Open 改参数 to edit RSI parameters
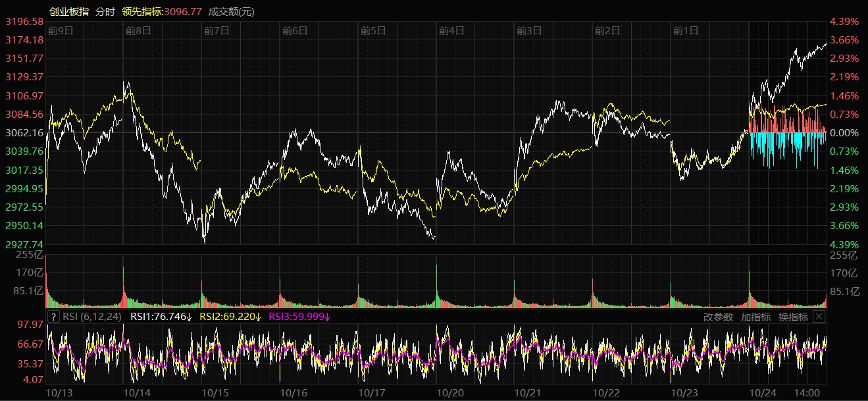Screen dimensions: 868x401 pos(718,317)
